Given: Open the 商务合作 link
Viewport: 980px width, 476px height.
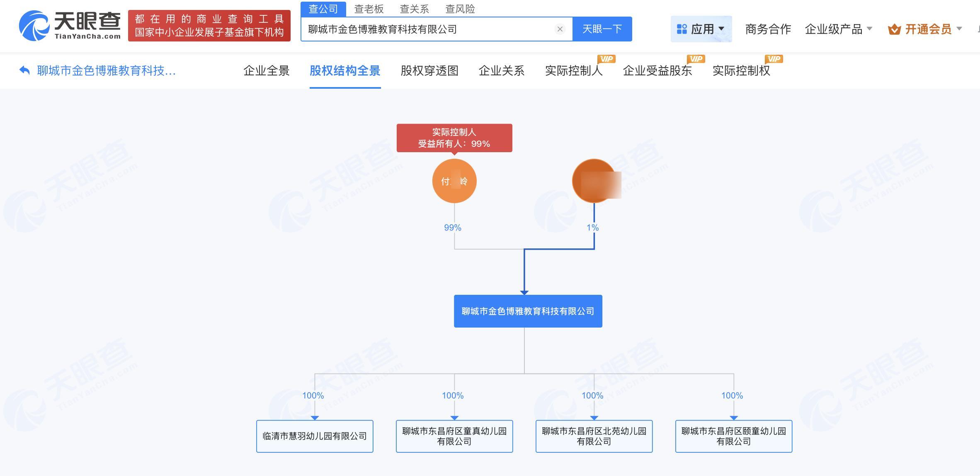Looking at the screenshot, I should tap(768, 29).
